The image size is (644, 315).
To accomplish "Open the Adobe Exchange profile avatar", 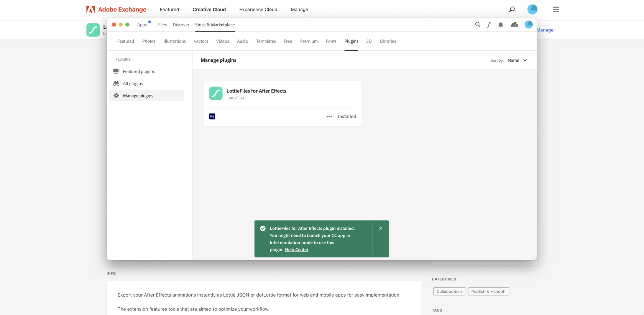I will (532, 9).
